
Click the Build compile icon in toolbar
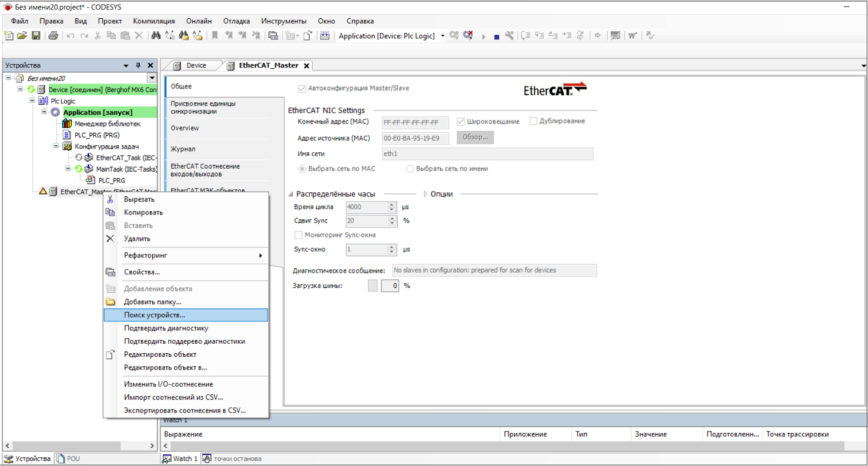(x=324, y=36)
